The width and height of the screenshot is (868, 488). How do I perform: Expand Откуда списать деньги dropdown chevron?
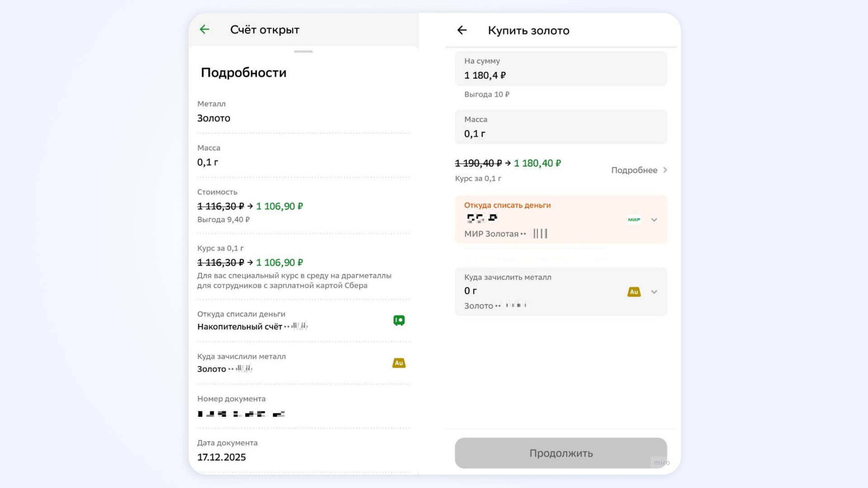654,220
